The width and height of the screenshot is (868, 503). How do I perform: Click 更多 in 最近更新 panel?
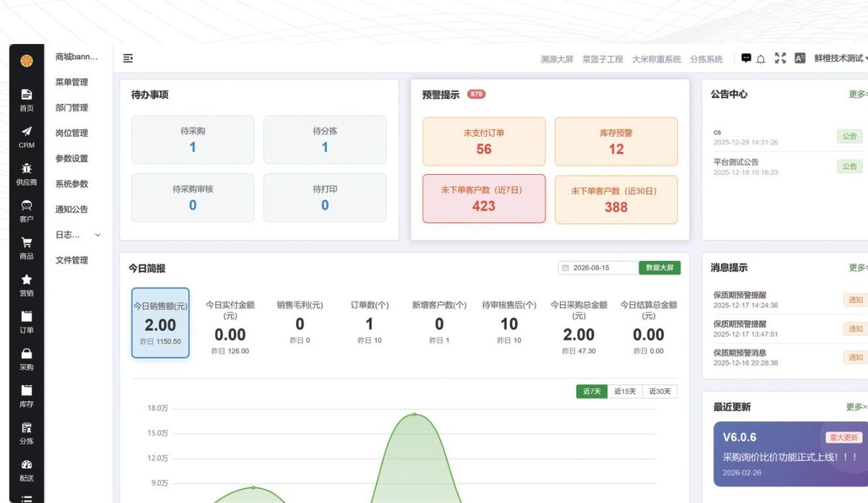pos(856,407)
